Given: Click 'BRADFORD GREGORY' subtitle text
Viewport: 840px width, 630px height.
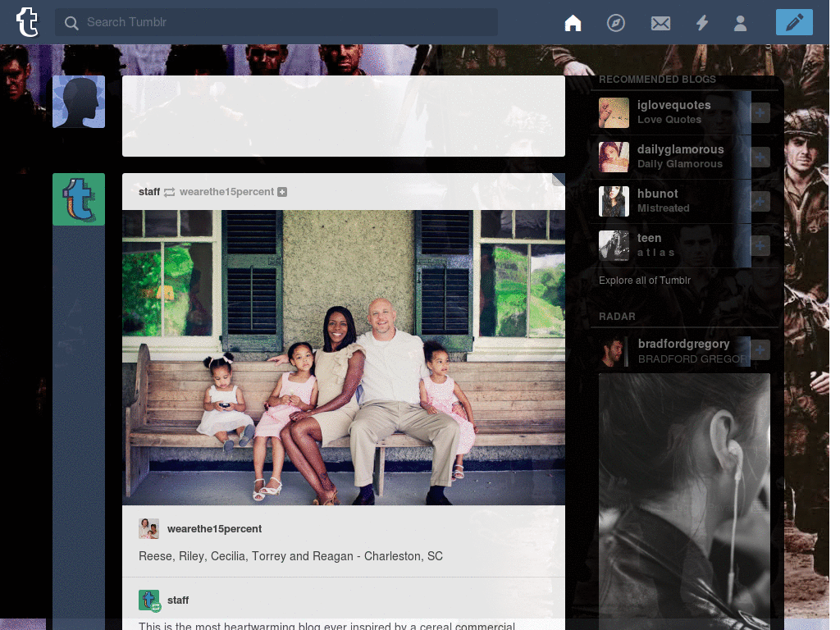Looking at the screenshot, I should pos(694,359).
